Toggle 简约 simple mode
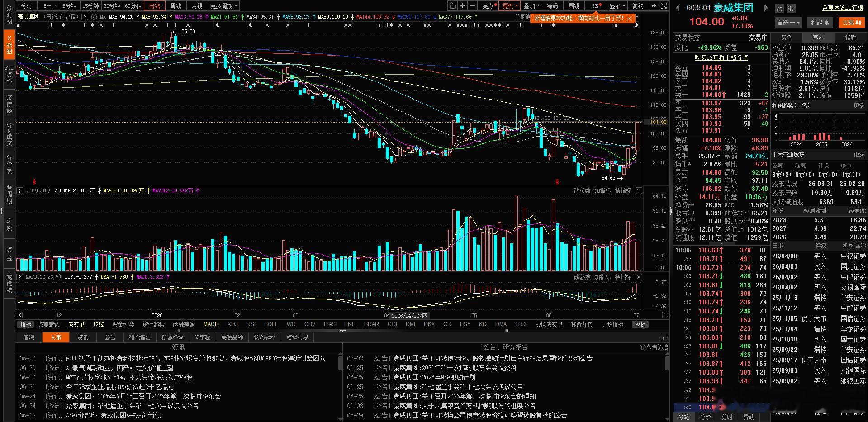868x422 pixels. (638, 6)
